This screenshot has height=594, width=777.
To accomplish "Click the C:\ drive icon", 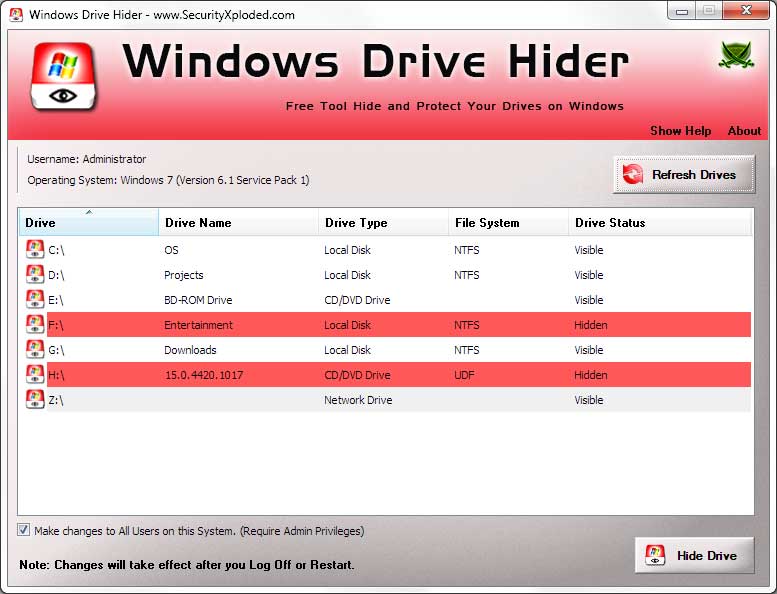I will (x=35, y=249).
